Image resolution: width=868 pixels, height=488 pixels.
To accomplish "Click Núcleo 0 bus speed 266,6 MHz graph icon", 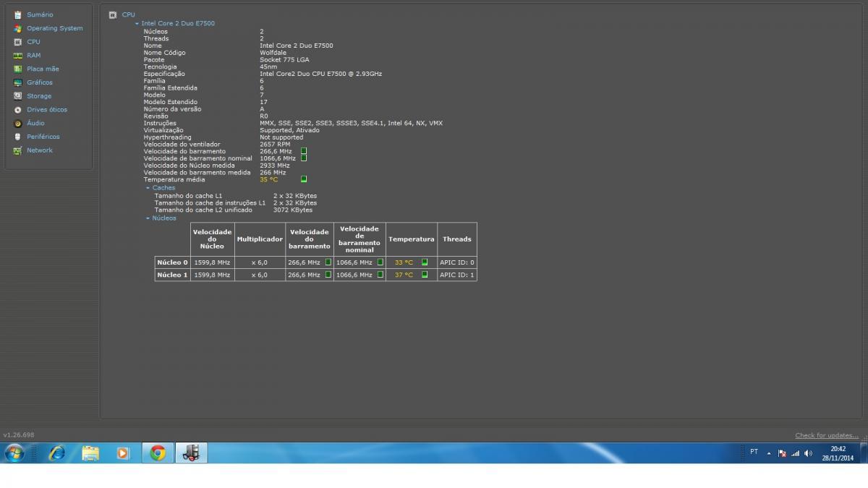I will click(328, 262).
